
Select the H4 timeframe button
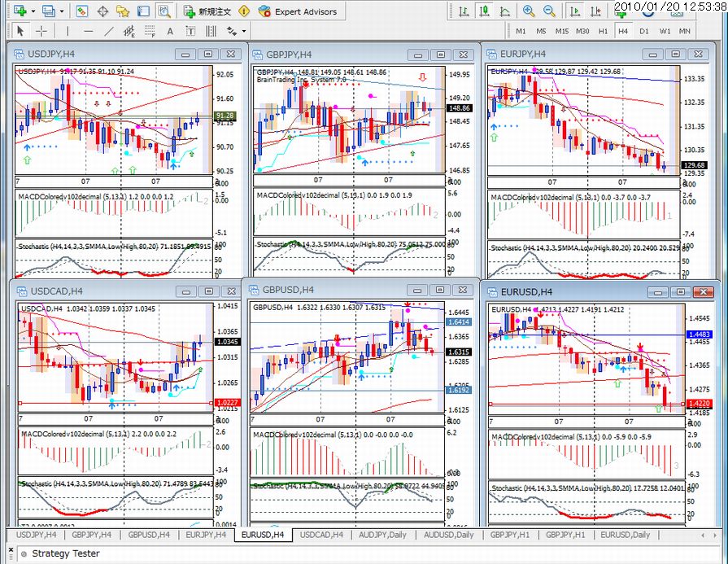[x=623, y=31]
